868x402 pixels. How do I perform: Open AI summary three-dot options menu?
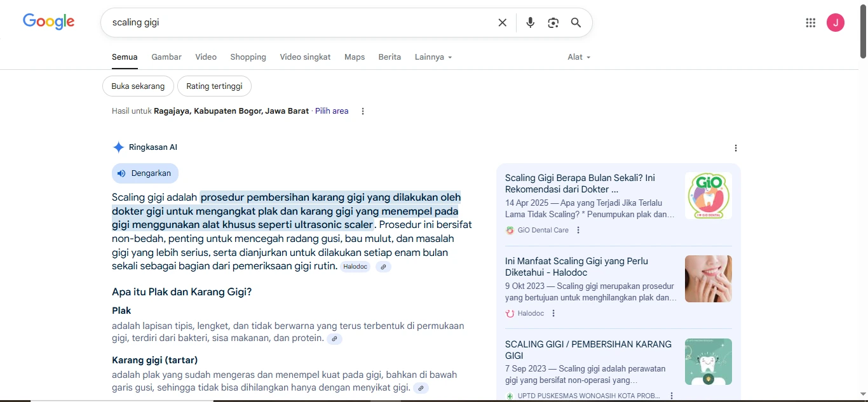(736, 148)
